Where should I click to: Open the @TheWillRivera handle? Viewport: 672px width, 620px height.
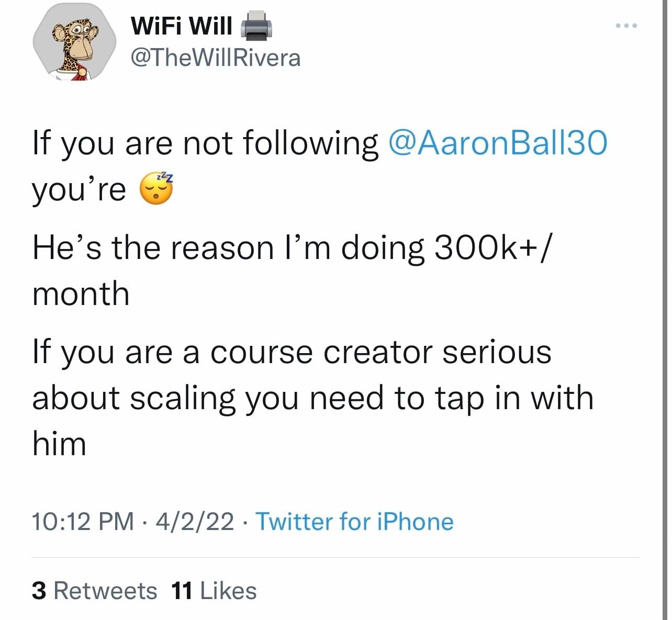point(215,58)
